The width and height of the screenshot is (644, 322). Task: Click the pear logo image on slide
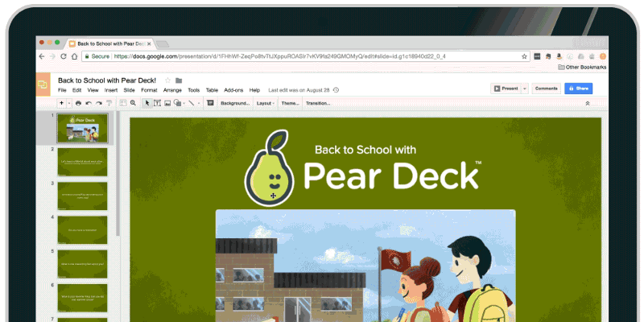(269, 167)
